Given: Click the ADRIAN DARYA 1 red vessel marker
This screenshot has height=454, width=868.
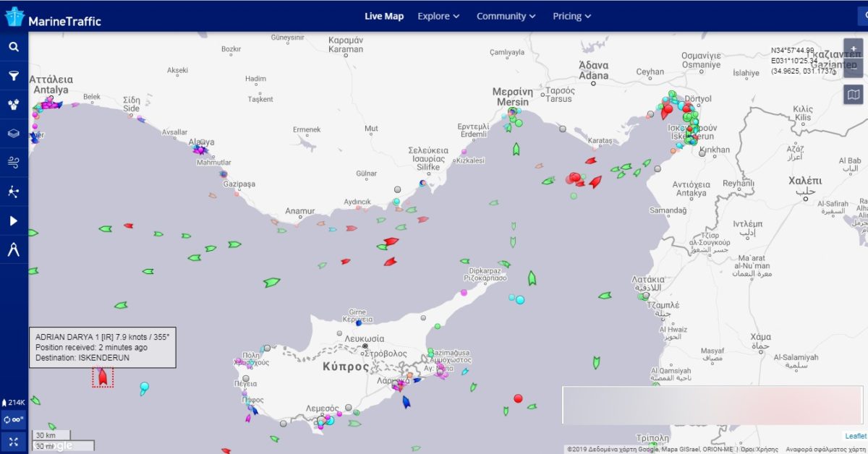Looking at the screenshot, I should 103,377.
